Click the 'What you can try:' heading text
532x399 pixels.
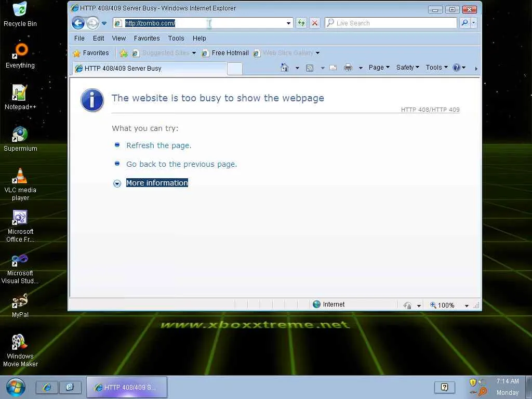[145, 128]
